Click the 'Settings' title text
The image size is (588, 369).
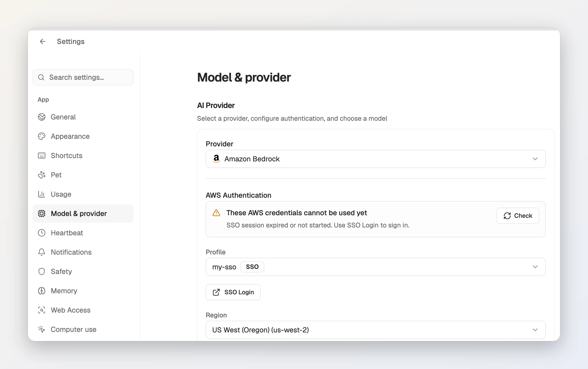[x=71, y=41]
